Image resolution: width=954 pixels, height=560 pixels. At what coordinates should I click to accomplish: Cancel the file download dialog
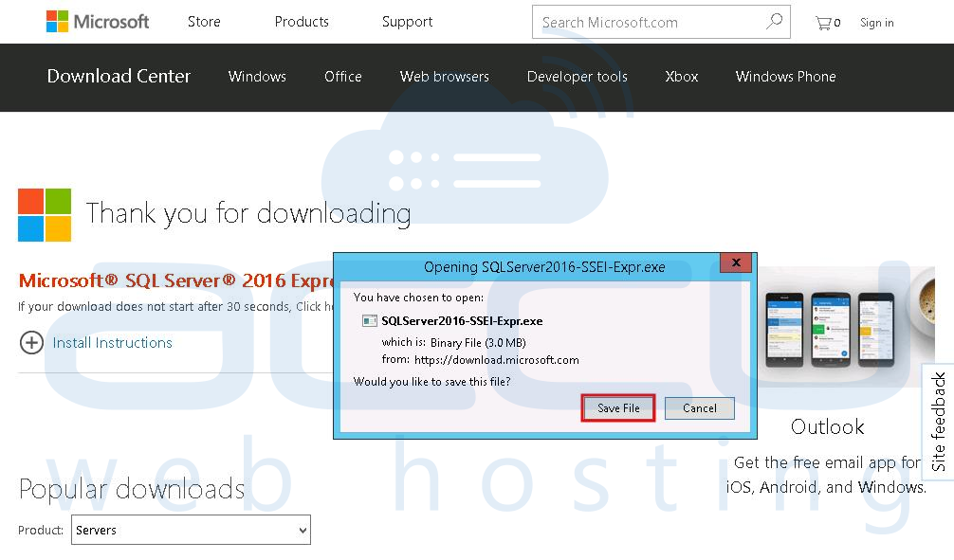(700, 408)
